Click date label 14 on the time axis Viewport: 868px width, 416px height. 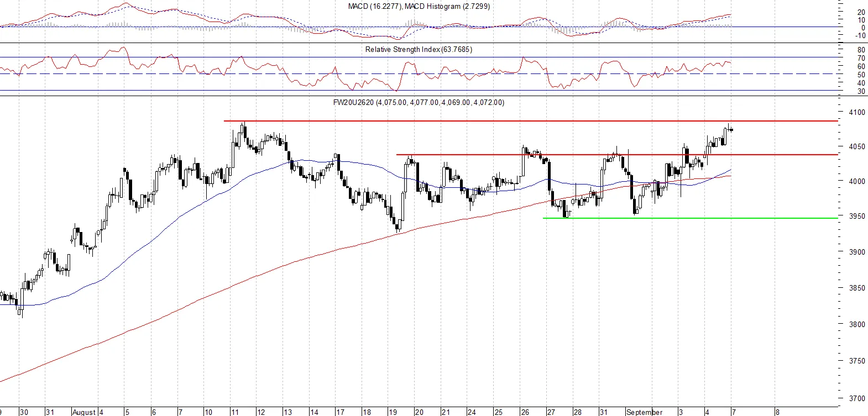(314, 412)
